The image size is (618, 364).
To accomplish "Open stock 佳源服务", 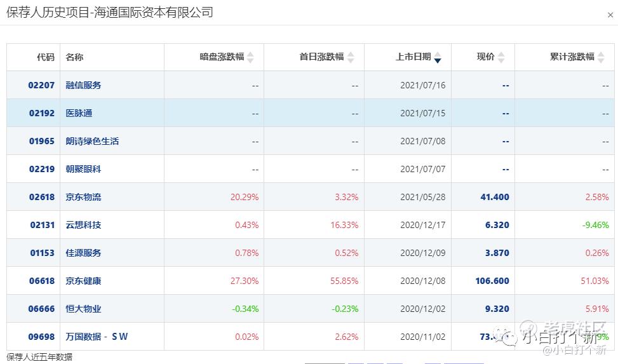I will (x=83, y=253).
